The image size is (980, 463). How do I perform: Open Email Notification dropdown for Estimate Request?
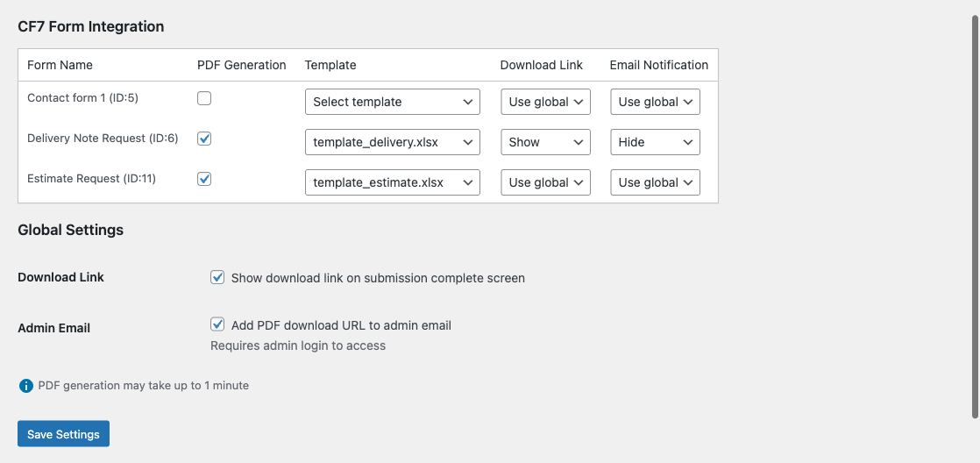click(x=655, y=182)
